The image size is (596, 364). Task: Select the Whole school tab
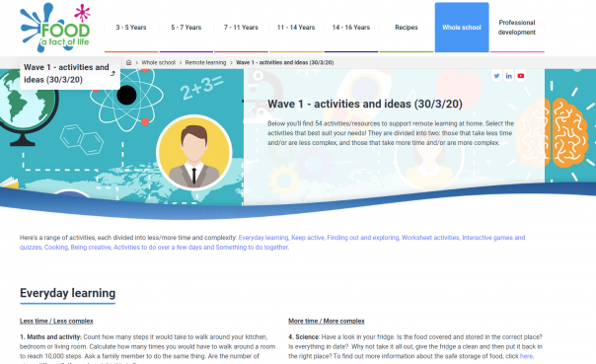462,28
